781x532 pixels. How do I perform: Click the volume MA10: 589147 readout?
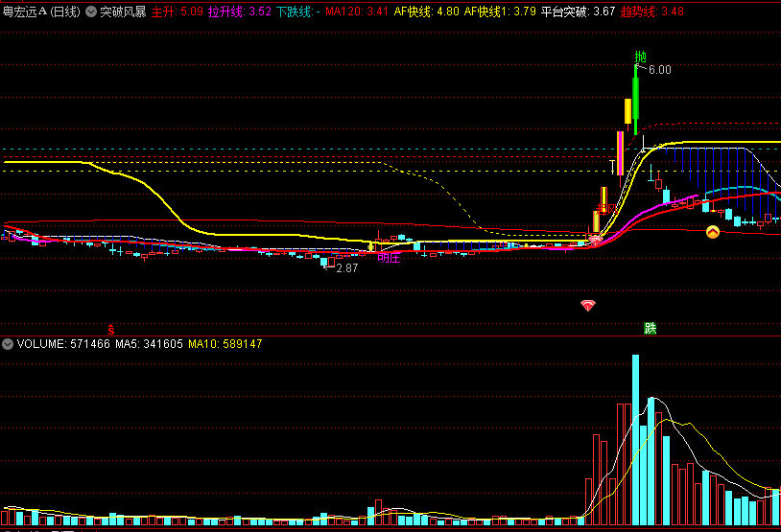pos(225,344)
